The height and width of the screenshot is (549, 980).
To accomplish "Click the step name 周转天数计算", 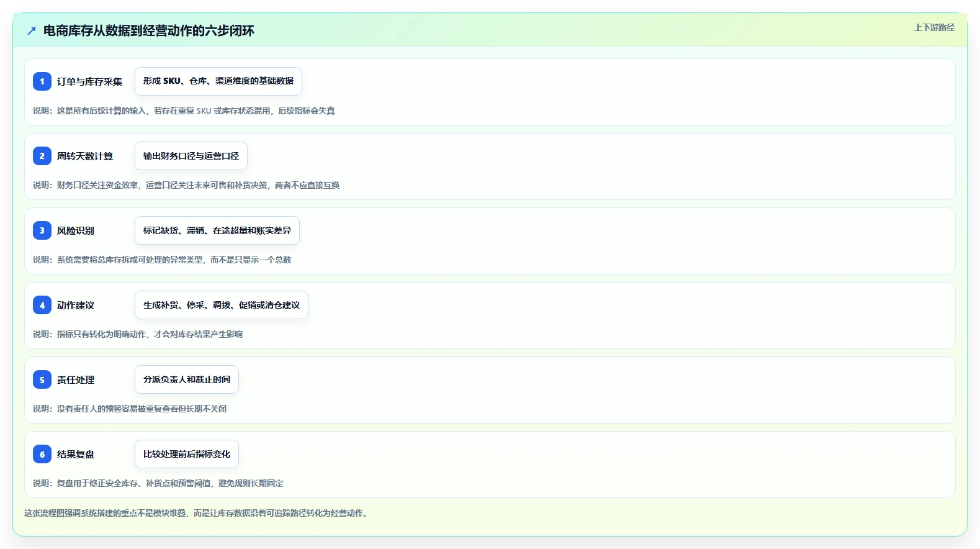I will click(85, 156).
